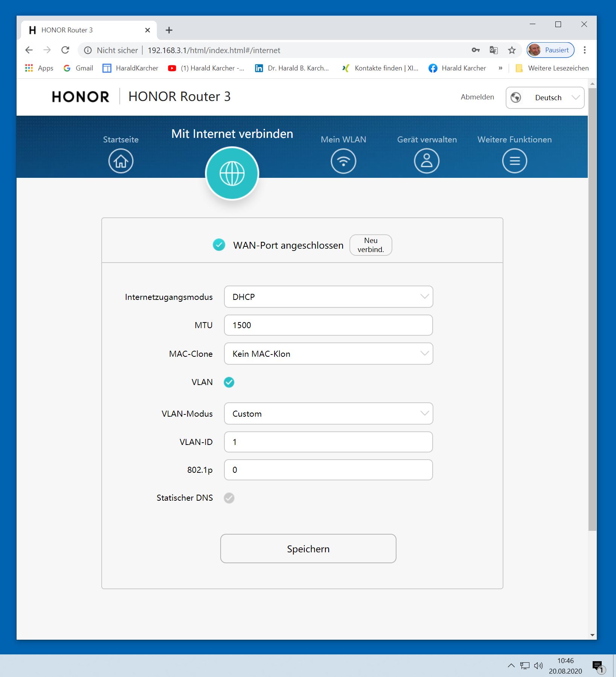Open the Gerät verwalten user icon

427,161
